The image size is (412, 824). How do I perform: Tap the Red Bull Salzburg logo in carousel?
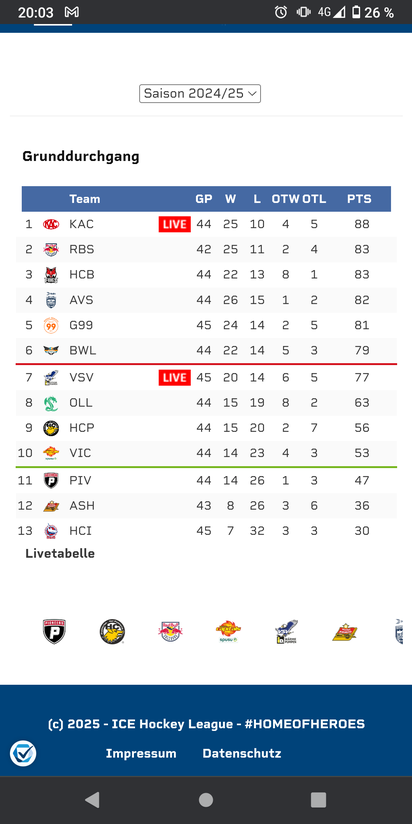(x=170, y=631)
